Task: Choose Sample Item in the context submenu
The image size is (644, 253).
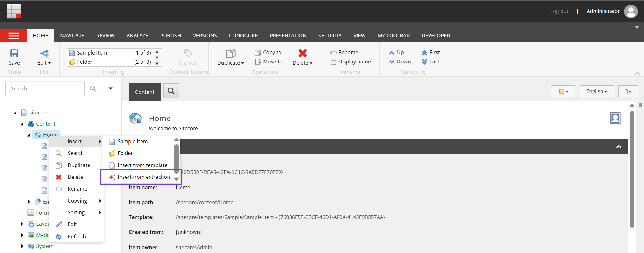Action: [x=138, y=141]
